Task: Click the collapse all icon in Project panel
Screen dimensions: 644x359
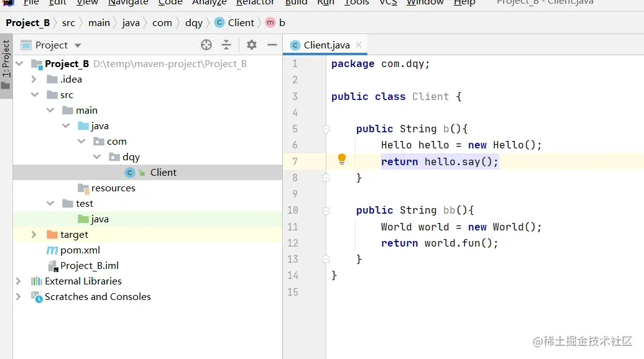Action: (x=226, y=45)
